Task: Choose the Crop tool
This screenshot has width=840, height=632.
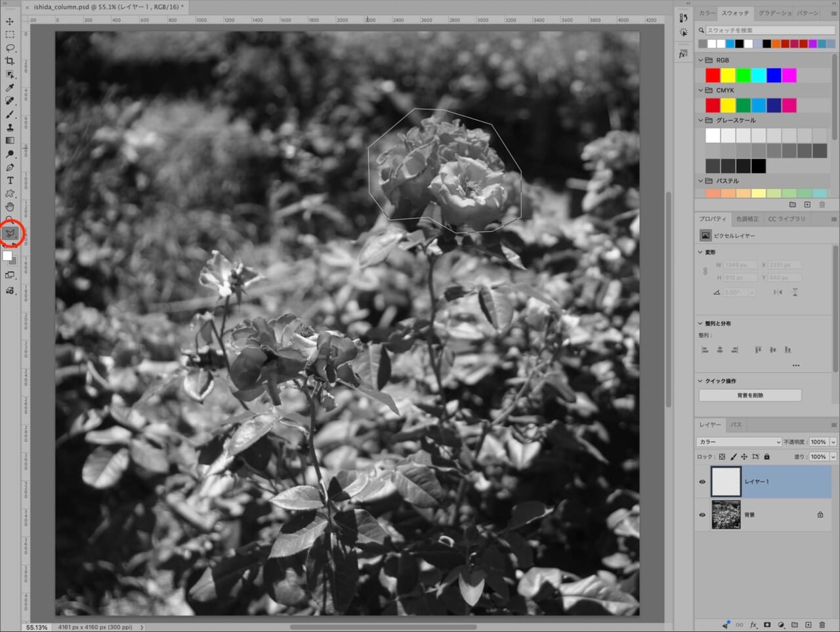Action: point(10,61)
